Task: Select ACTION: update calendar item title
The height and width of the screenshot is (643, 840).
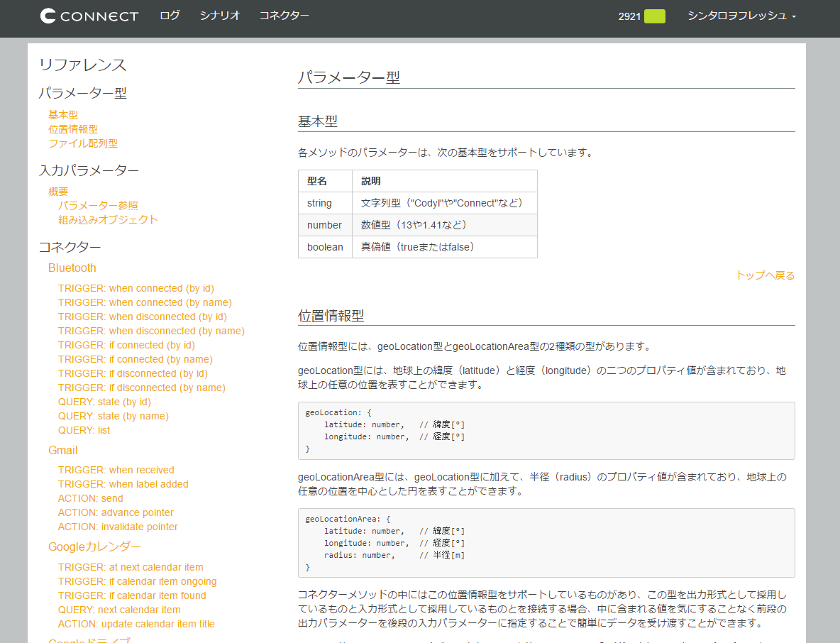Action: tap(136, 624)
